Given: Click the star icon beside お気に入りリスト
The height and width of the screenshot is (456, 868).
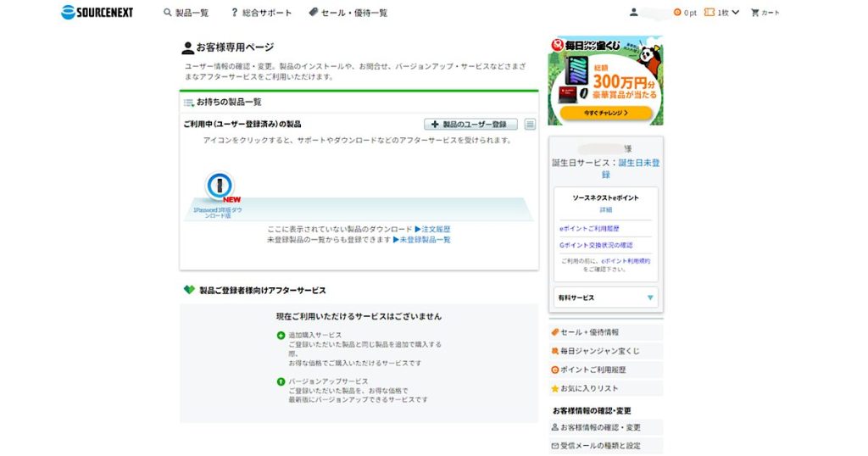Looking at the screenshot, I should pos(554,389).
